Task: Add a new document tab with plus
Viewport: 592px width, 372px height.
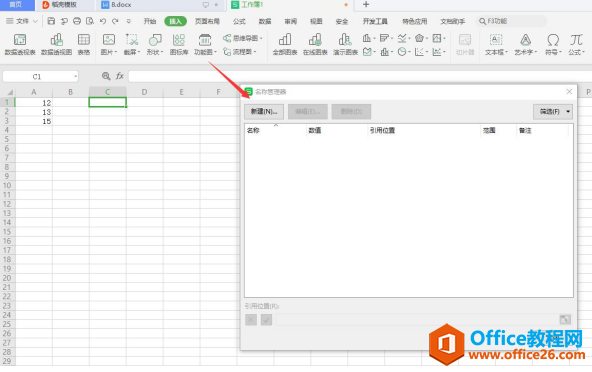Action: pos(365,5)
